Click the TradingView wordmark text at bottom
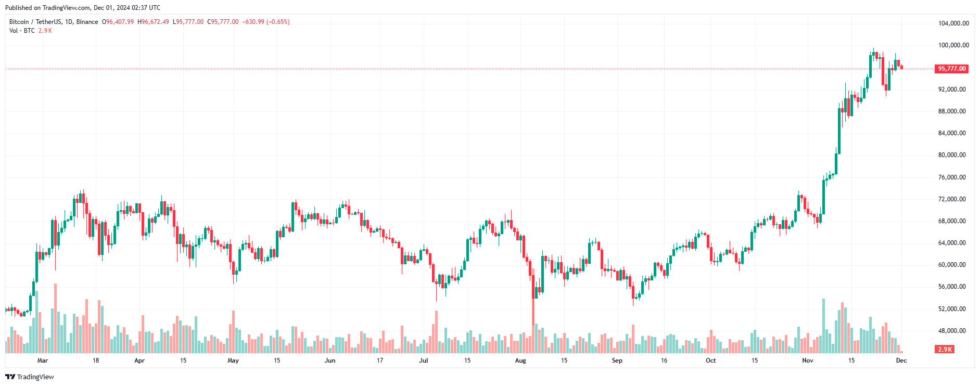Viewport: 980px width, 386px height. tap(35, 377)
